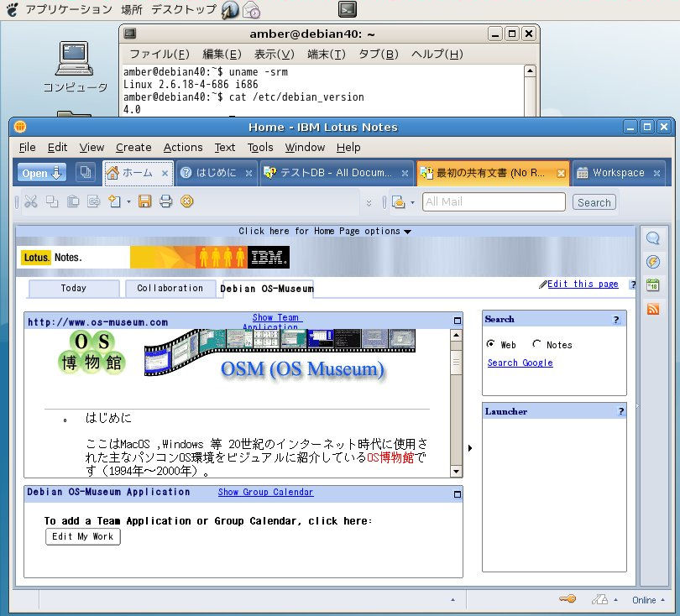680x616 pixels.
Task: Click the Search panel help question mark
Action: 616,320
